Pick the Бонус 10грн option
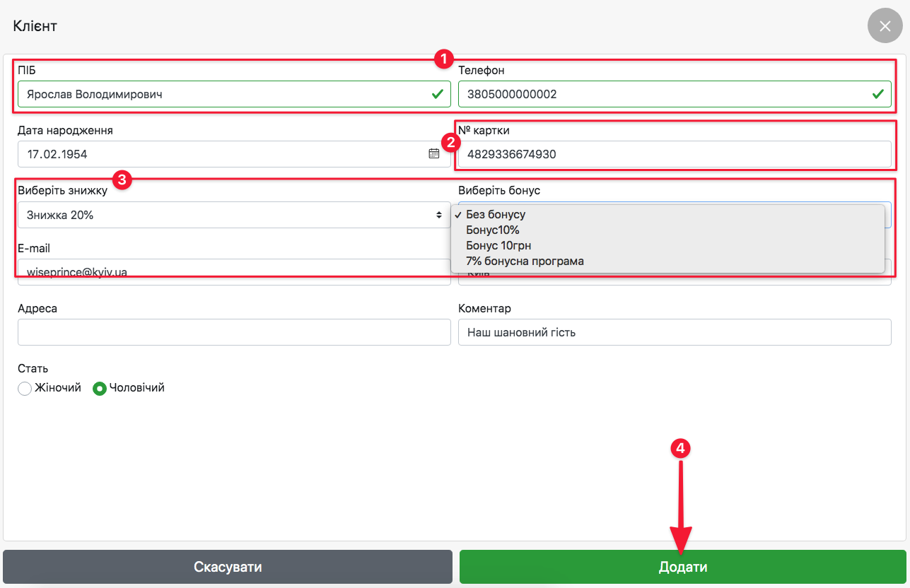 [498, 245]
